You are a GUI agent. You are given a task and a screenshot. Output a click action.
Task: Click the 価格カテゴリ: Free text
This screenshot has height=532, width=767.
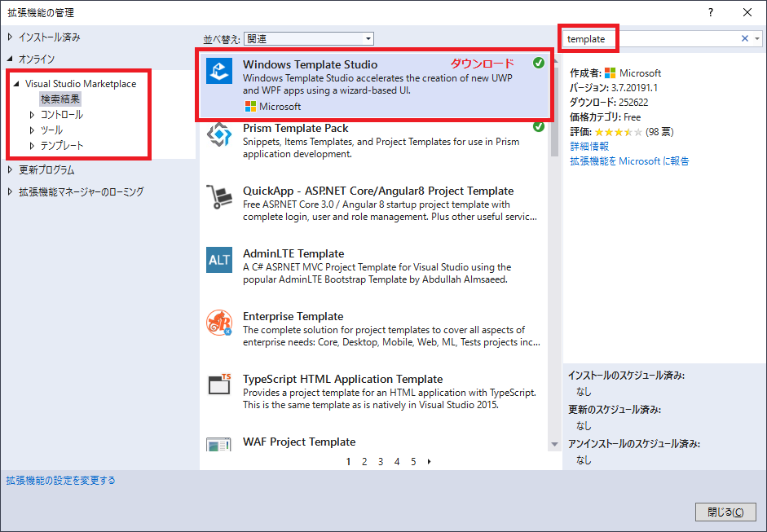pyautogui.click(x=605, y=117)
